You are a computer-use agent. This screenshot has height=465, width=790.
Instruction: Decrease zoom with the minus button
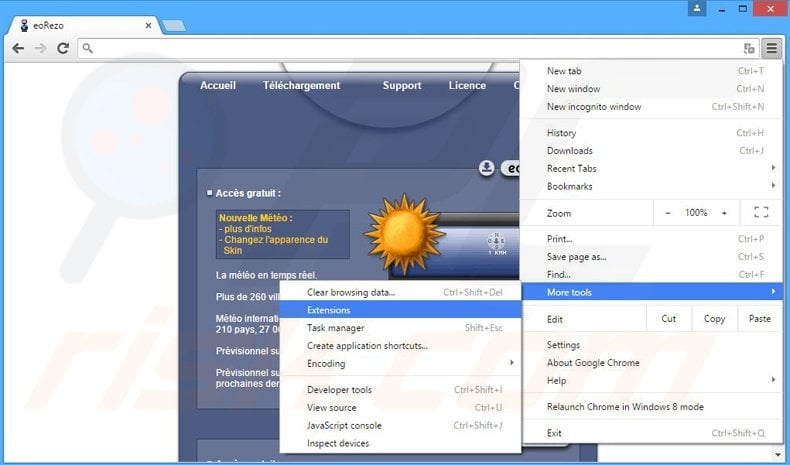[x=668, y=213]
